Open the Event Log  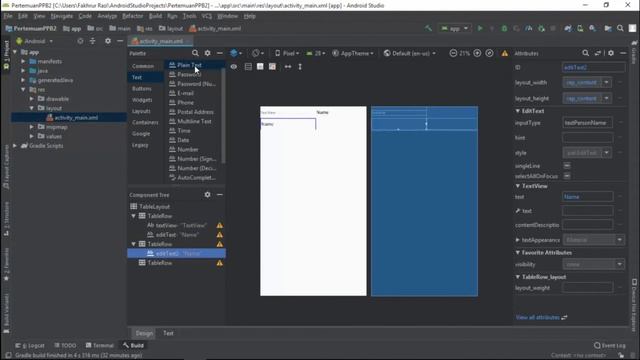click(x=609, y=345)
